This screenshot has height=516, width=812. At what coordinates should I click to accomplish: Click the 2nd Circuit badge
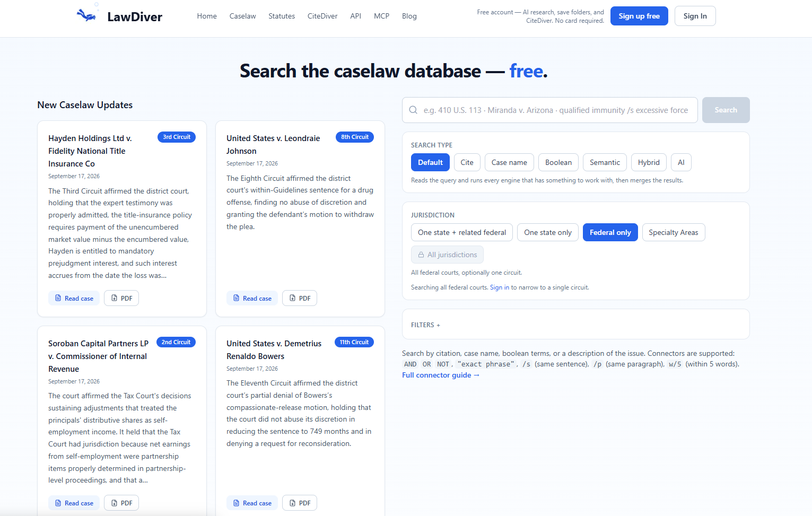176,342
